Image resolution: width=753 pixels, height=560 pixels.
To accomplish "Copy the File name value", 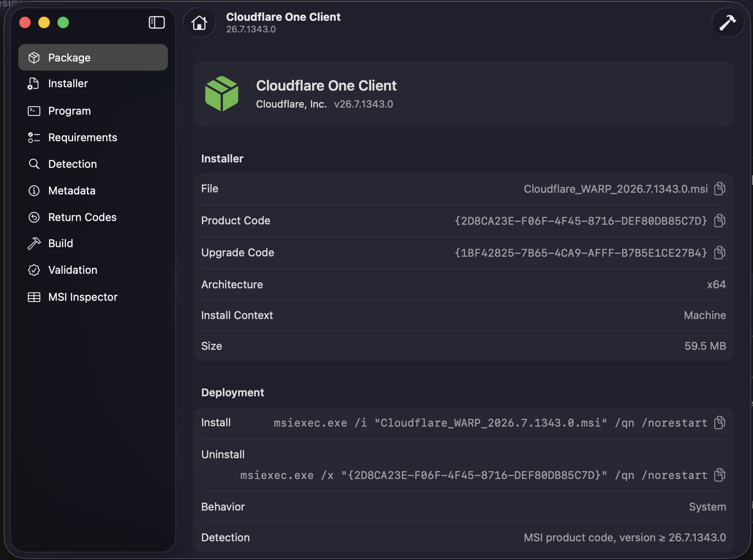I will click(x=720, y=189).
